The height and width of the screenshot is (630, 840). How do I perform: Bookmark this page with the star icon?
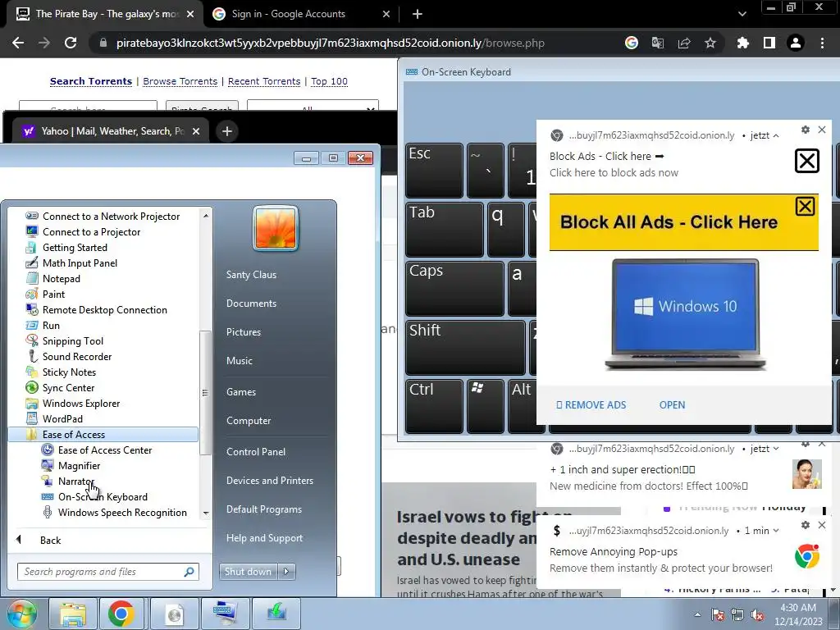(x=710, y=43)
